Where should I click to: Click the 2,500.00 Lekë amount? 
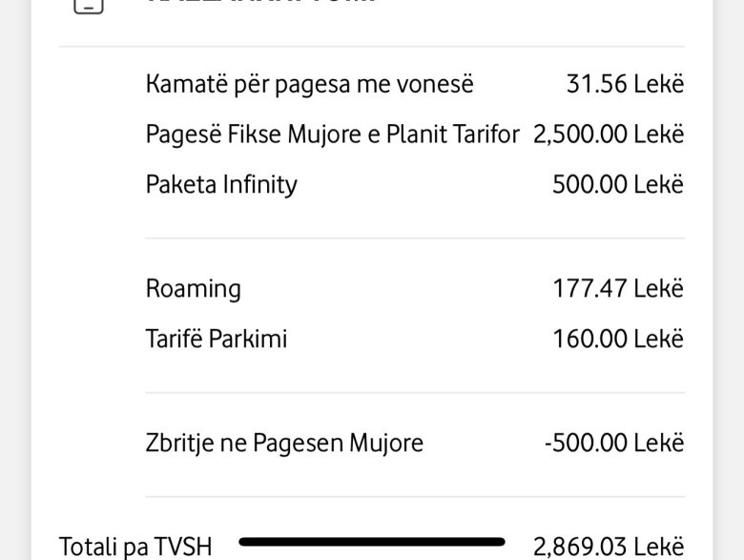(x=609, y=134)
